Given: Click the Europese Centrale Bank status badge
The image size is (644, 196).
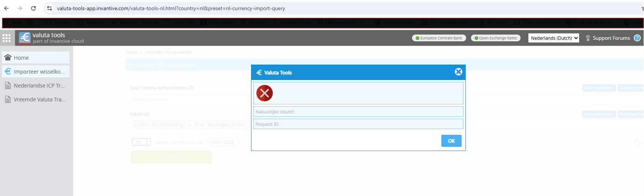Looking at the screenshot, I should coord(439,38).
